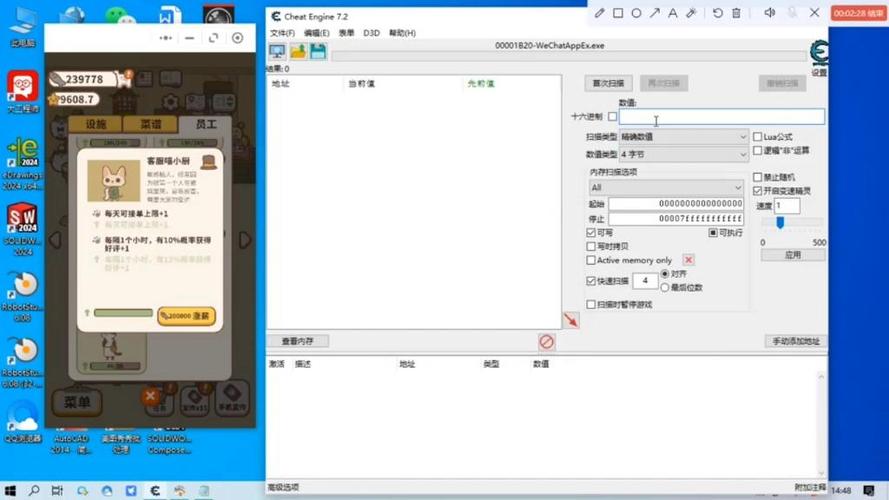The image size is (889, 500).
Task: Click Add Address Manually (手动添加地址) button
Action: [x=796, y=341]
